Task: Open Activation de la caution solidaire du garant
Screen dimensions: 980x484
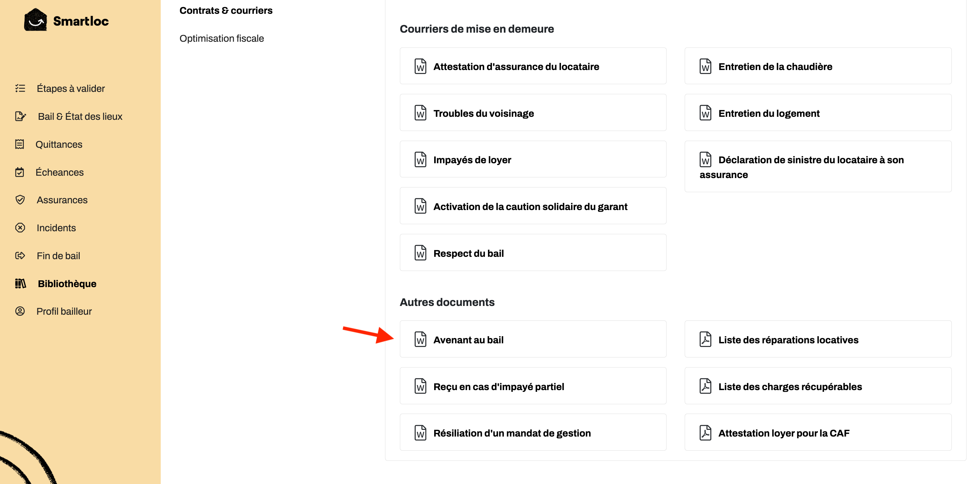Action: click(533, 206)
